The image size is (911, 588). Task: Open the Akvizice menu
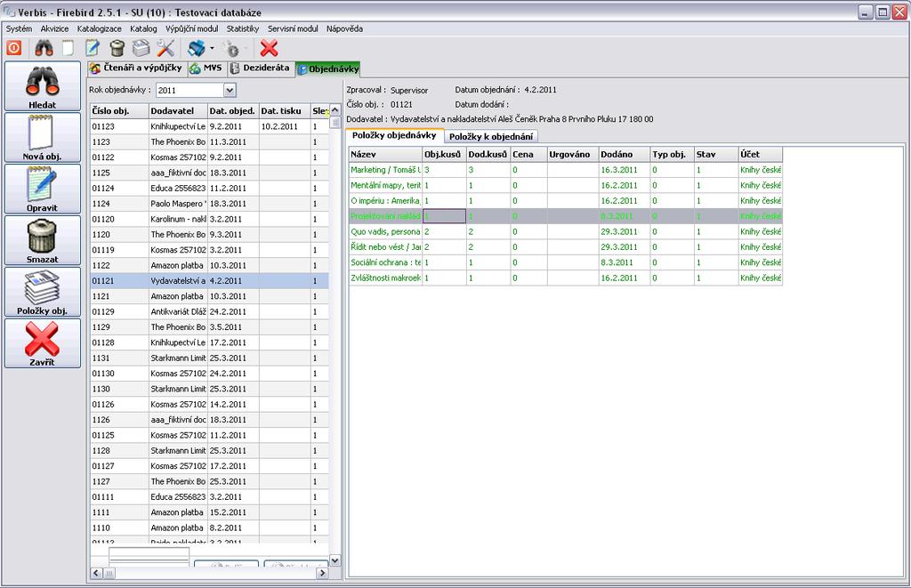click(x=54, y=28)
